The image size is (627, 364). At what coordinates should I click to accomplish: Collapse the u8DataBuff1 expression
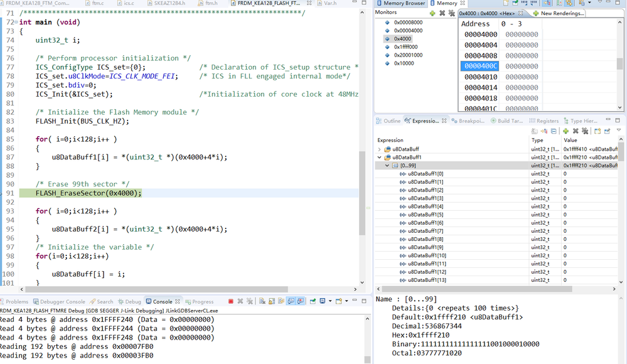[380, 158]
